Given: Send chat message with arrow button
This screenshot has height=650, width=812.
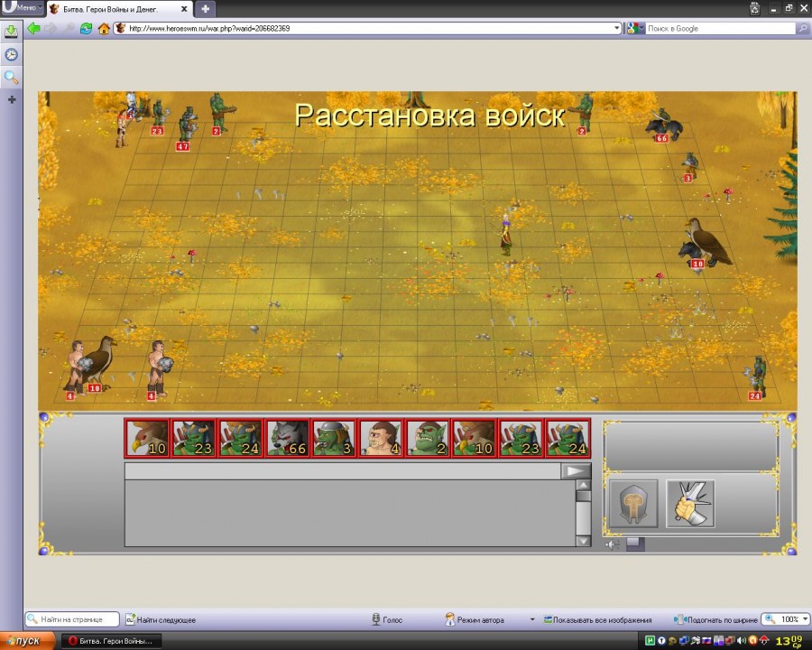Looking at the screenshot, I should coord(576,471).
